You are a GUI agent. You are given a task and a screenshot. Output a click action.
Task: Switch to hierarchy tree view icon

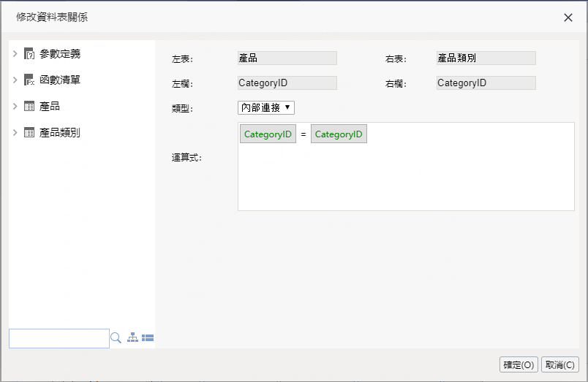(132, 338)
